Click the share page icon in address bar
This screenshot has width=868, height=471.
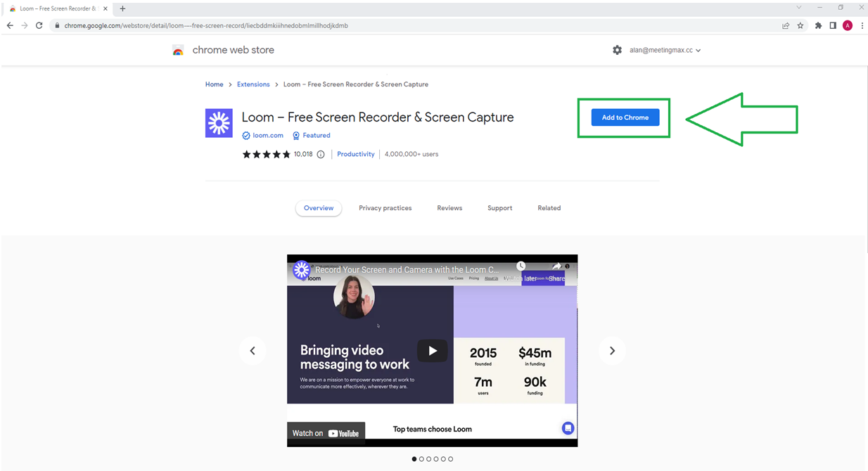click(x=786, y=25)
